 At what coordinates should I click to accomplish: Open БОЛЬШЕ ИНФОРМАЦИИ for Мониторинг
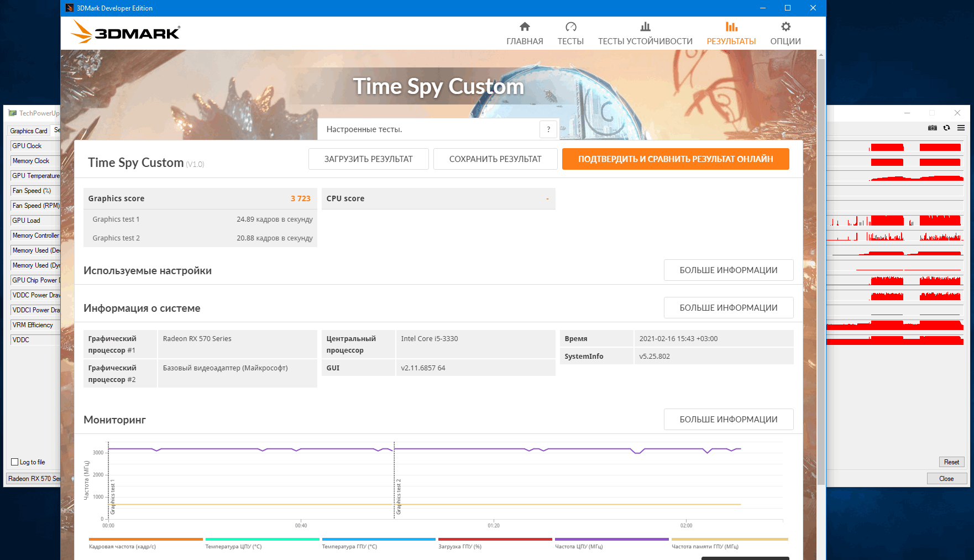click(729, 420)
